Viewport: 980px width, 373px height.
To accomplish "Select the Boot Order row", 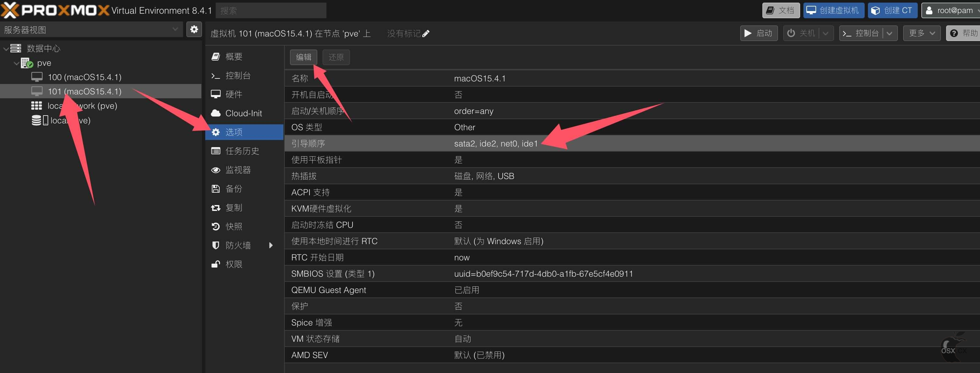I will coord(632,143).
